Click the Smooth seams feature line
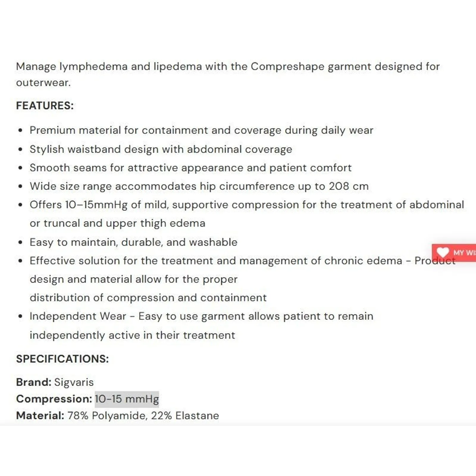The height and width of the screenshot is (476, 476). [190, 168]
